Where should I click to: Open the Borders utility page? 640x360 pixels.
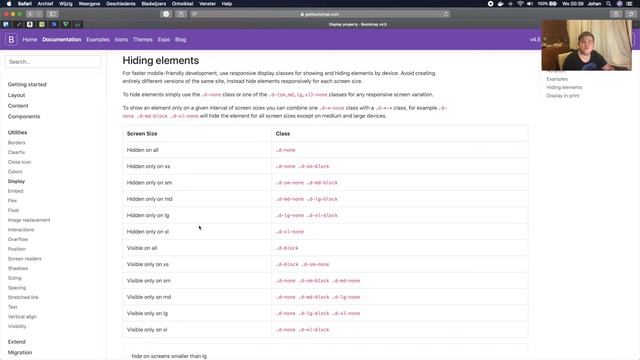[x=16, y=142]
